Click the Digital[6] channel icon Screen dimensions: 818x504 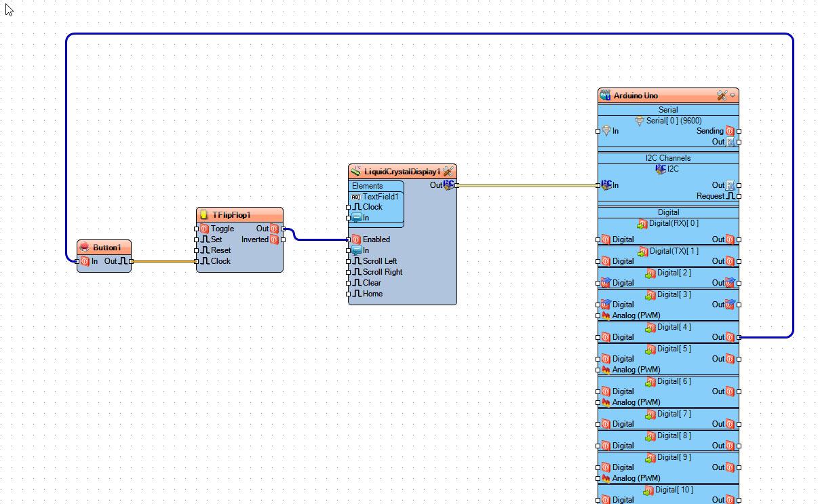tap(651, 382)
